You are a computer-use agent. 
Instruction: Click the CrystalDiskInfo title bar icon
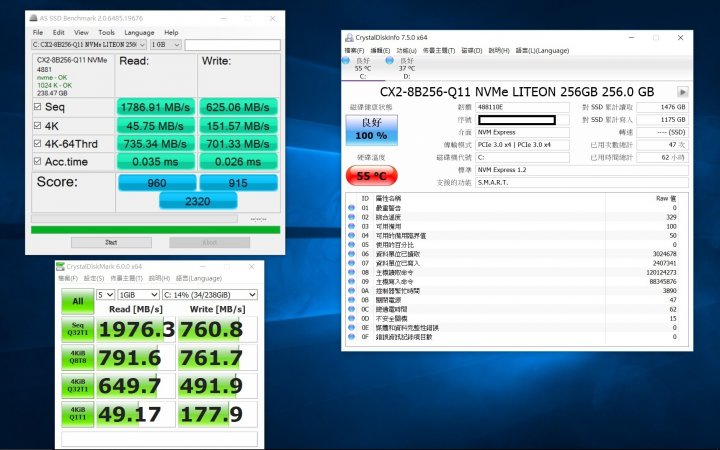(349, 38)
